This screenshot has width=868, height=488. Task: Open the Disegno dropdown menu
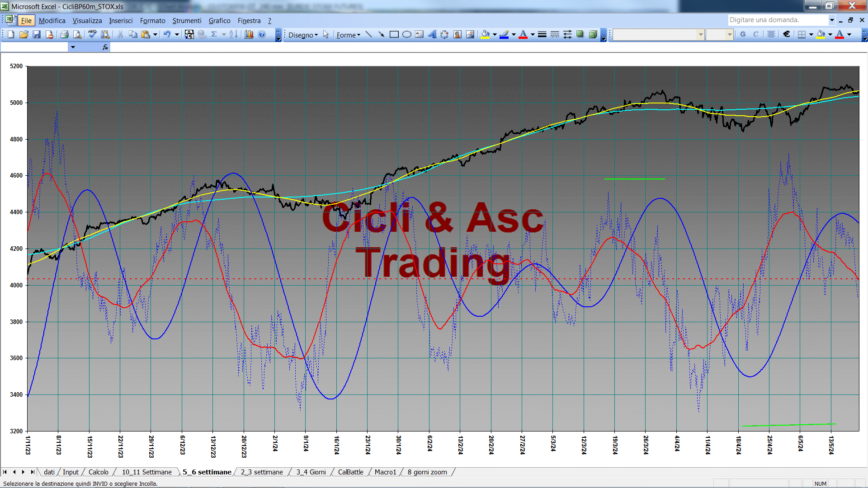click(303, 35)
